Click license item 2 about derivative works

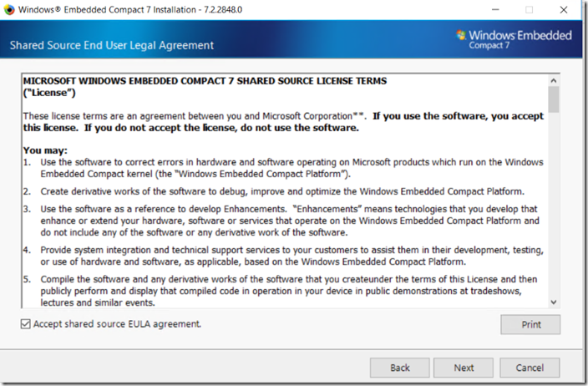point(274,191)
